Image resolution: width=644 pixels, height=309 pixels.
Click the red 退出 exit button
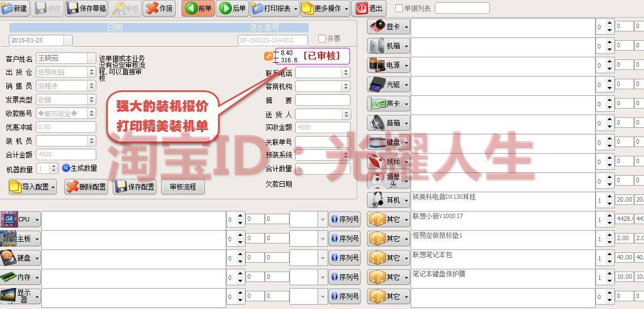click(369, 8)
